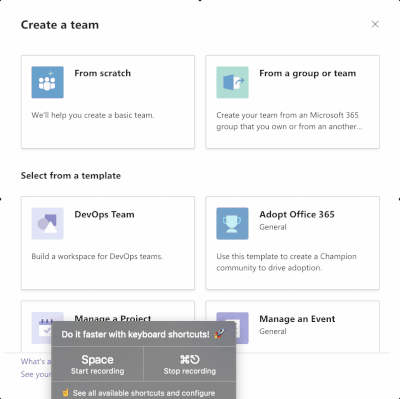The height and width of the screenshot is (399, 400).
Task: Open the Manage an Event title
Action: click(297, 319)
